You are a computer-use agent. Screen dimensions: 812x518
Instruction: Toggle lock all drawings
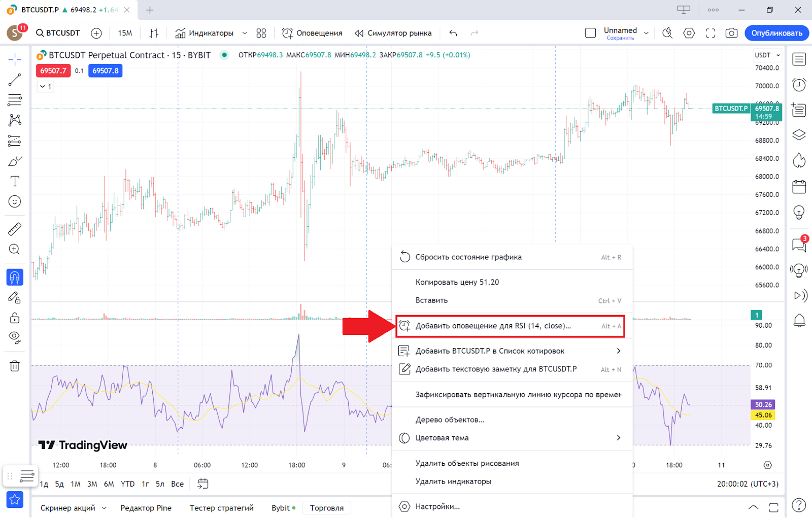15,318
